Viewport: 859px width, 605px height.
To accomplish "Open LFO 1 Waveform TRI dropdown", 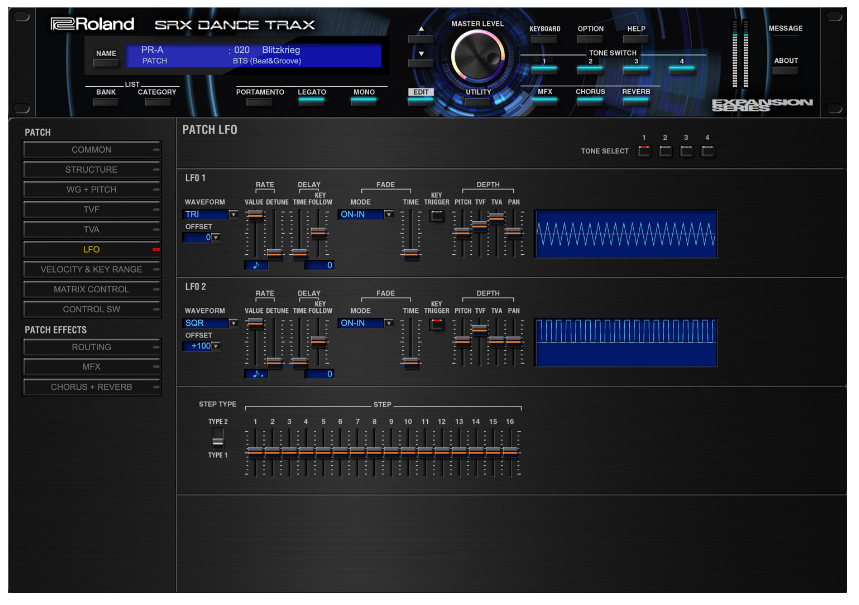I will [210, 214].
